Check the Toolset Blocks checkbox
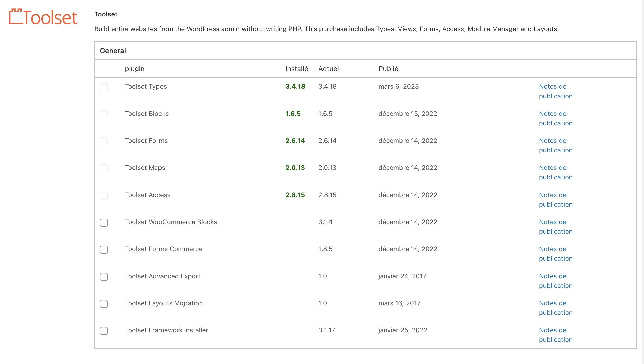Image resolution: width=644 pixels, height=364 pixels. coord(104,114)
